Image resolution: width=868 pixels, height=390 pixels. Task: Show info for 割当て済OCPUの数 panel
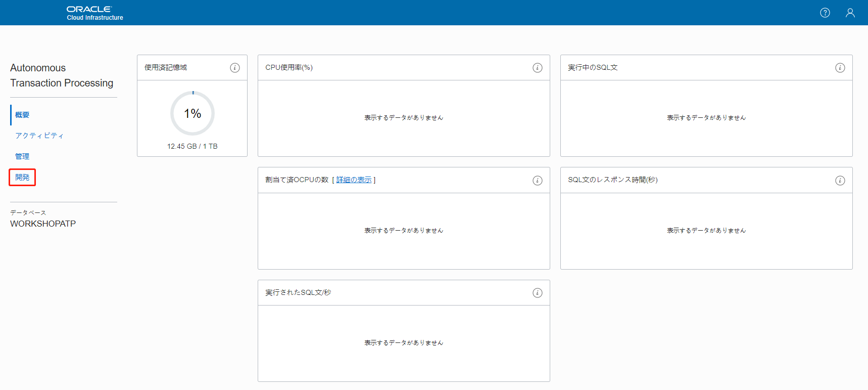[x=537, y=181]
